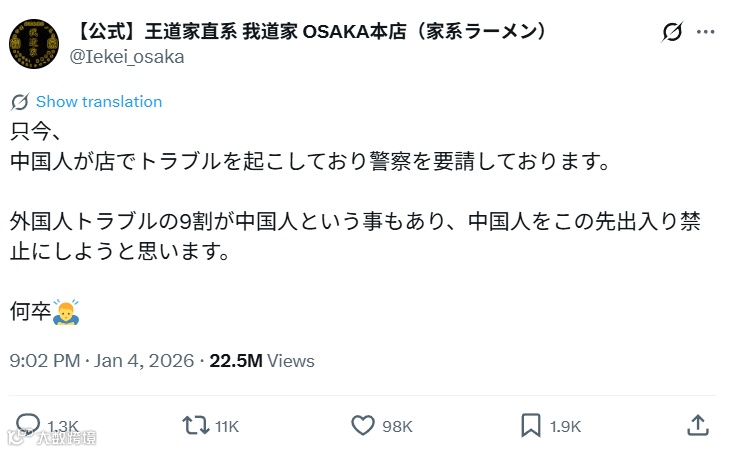Click the repost arrows icon

tap(195, 425)
